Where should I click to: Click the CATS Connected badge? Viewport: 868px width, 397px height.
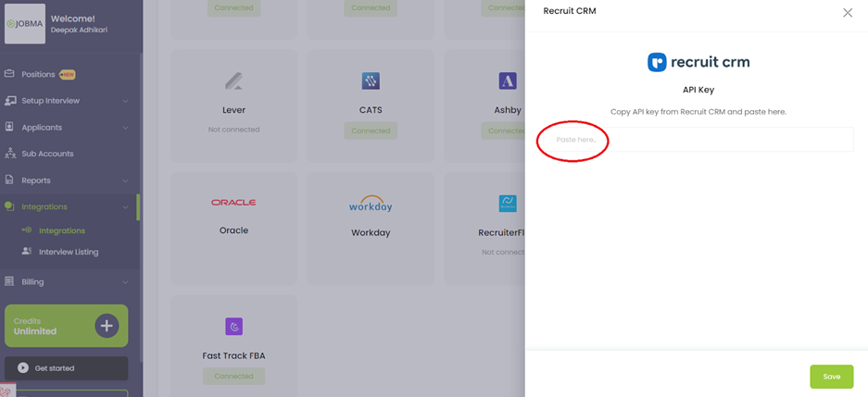371,131
